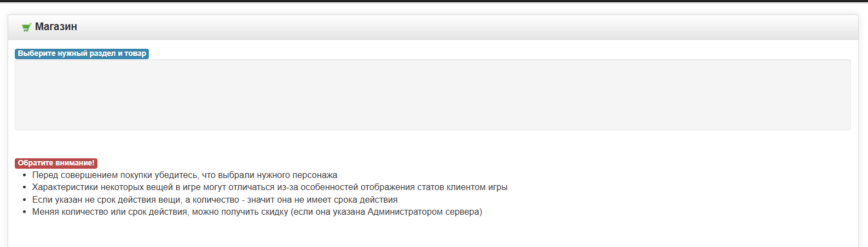Click bullet marker before "Характеристики некоторых вещей"

coord(24,188)
